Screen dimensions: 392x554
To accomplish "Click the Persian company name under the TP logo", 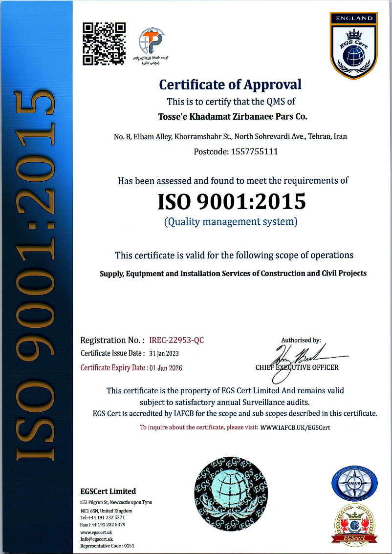I will pyautogui.click(x=151, y=60).
